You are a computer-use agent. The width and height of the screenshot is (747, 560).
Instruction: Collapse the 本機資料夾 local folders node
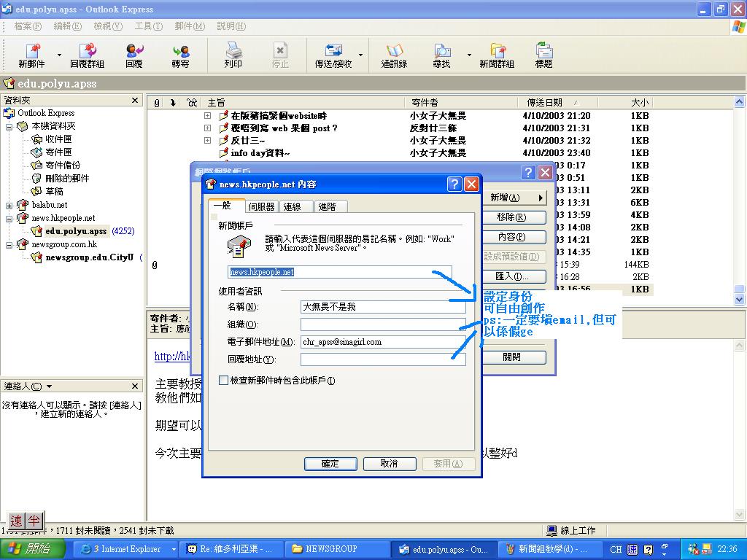pos(9,127)
